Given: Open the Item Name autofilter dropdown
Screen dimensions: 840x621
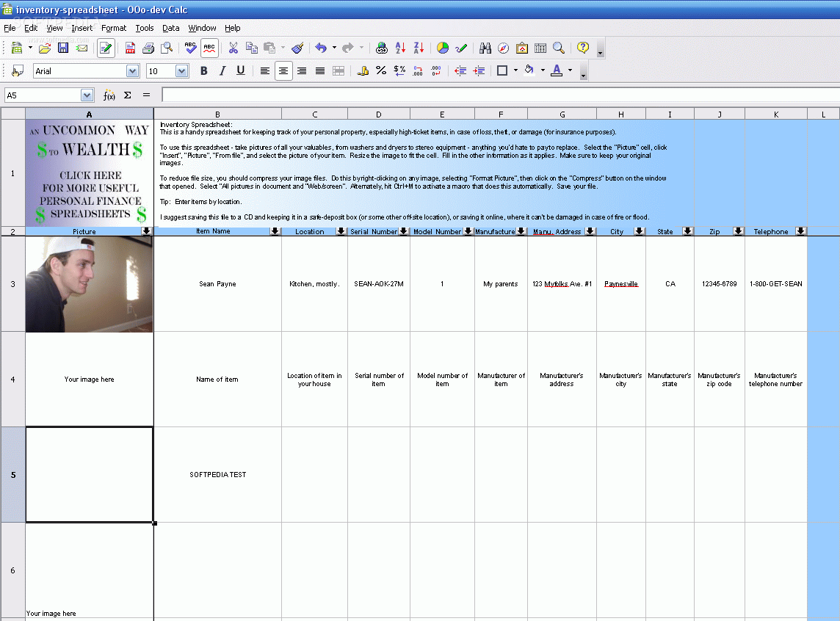Looking at the screenshot, I should pos(275,231).
